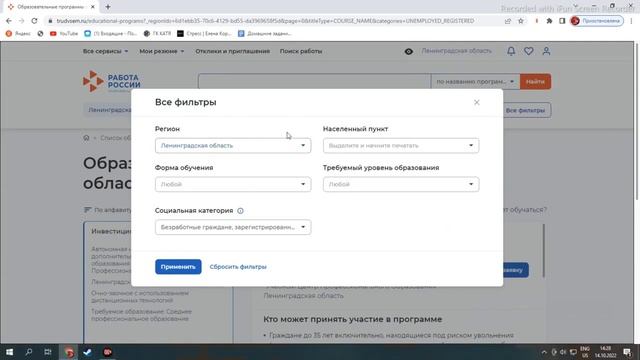Open Chrome three-dot menu
The image size is (640, 360).
click(x=631, y=21)
